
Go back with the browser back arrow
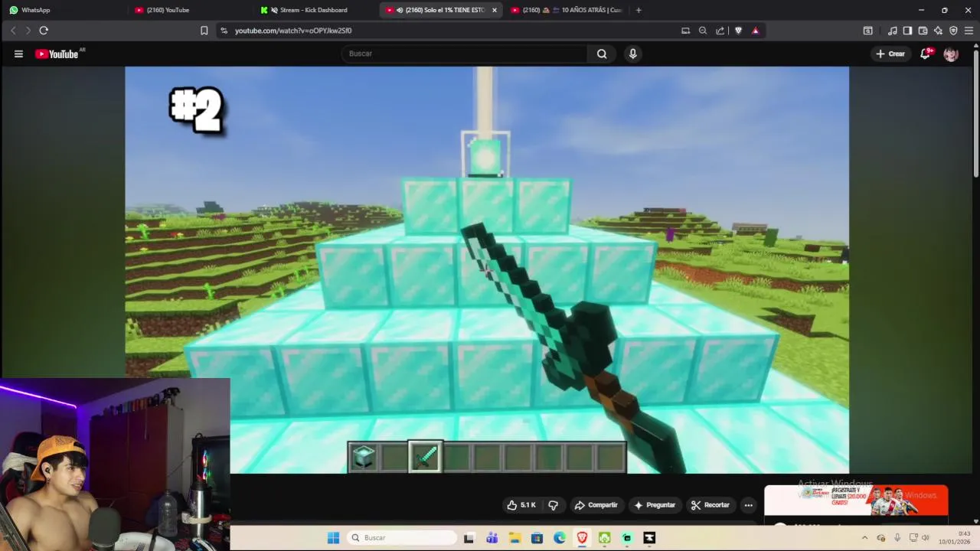(x=13, y=31)
